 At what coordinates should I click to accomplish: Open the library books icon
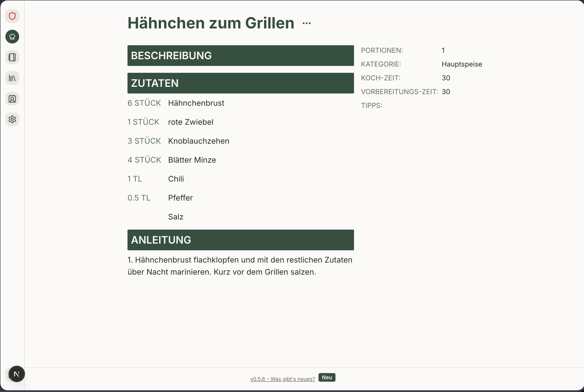[12, 78]
